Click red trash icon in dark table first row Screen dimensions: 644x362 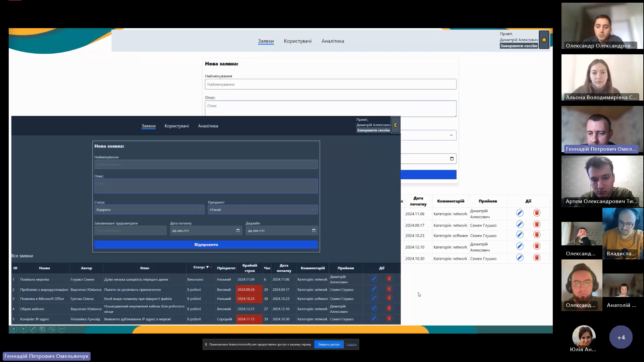tap(389, 279)
